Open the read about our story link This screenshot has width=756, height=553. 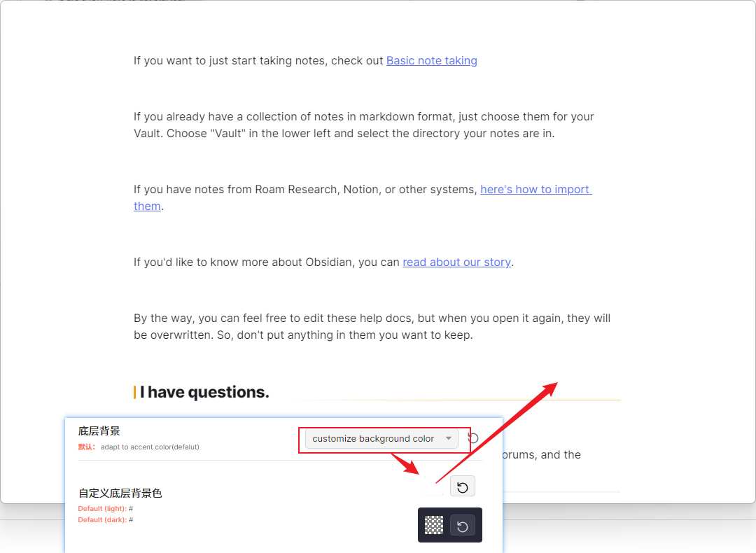click(x=456, y=262)
